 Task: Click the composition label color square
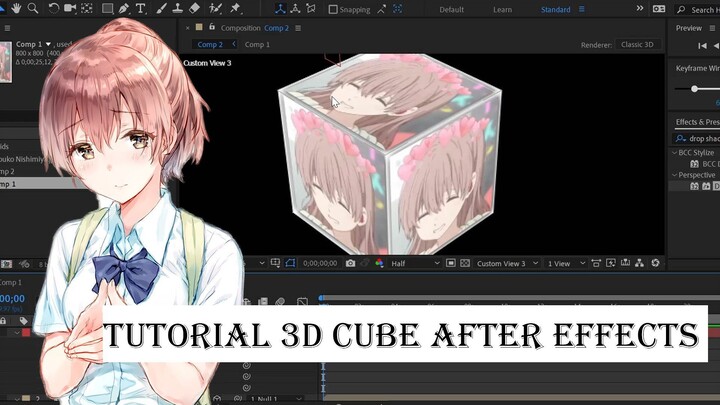pyautogui.click(x=199, y=27)
